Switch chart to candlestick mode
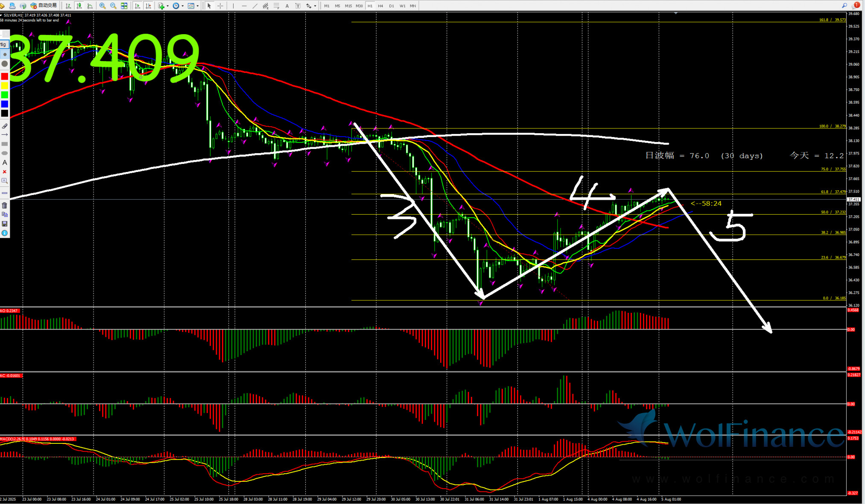This screenshot has width=865, height=504. (x=79, y=6)
